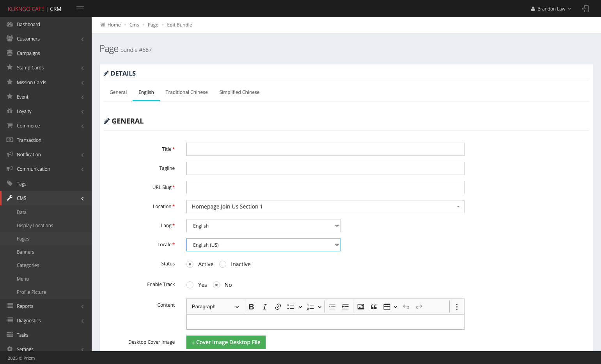Screen dimensions: 601x364
Task: Go to Cms breadcrumb link
Action: tap(134, 25)
